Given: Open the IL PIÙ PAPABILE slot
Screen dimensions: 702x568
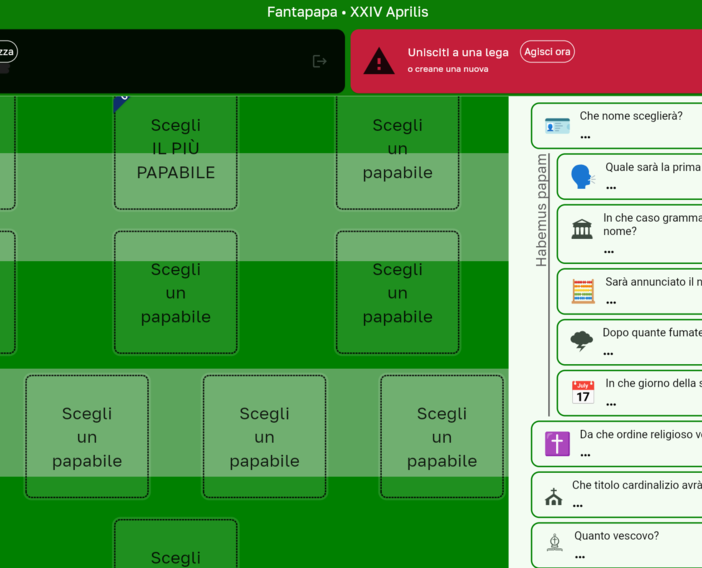Looking at the screenshot, I should 176,152.
